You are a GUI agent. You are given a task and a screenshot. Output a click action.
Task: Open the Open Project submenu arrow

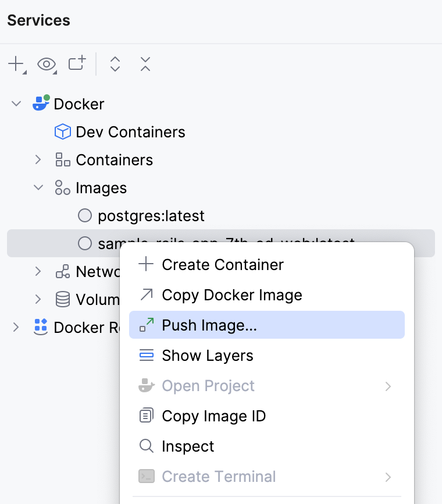[388, 385]
